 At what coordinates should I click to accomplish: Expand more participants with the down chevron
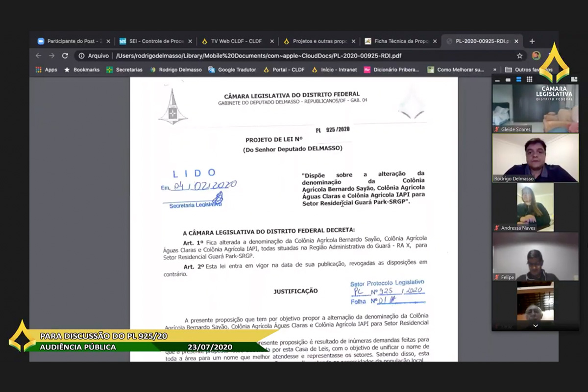(535, 325)
